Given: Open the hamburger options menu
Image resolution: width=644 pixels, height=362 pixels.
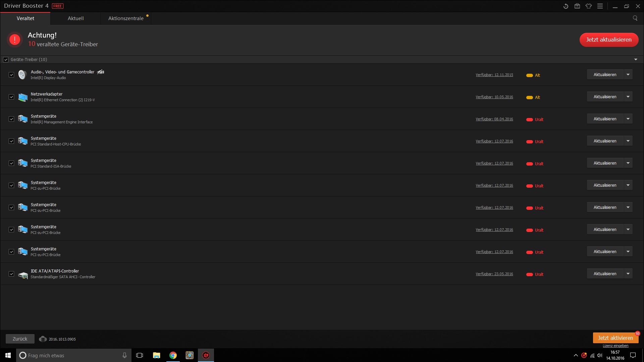Looking at the screenshot, I should (600, 6).
